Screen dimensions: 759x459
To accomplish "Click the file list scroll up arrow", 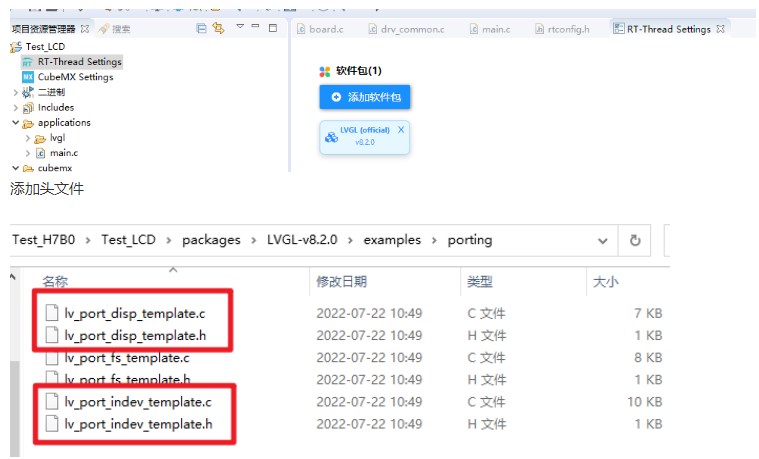I will click(x=13, y=276).
